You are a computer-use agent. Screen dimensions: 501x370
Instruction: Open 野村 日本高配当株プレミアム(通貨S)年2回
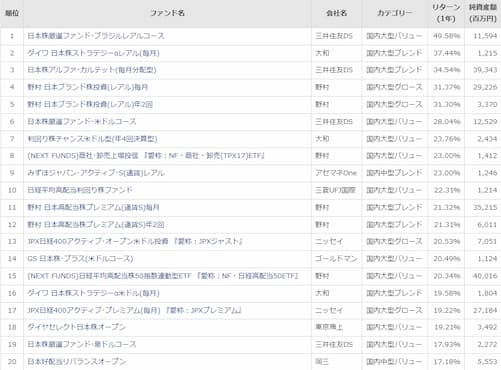click(96, 225)
